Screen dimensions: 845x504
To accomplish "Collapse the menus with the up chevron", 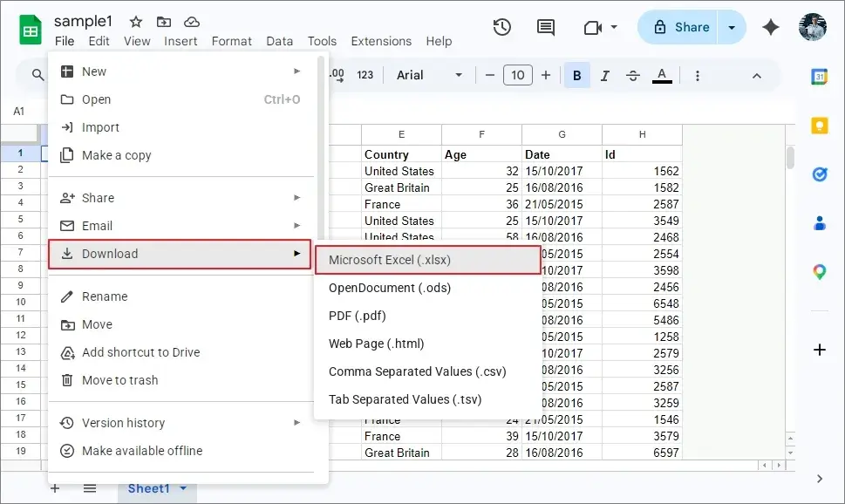I will tap(757, 76).
